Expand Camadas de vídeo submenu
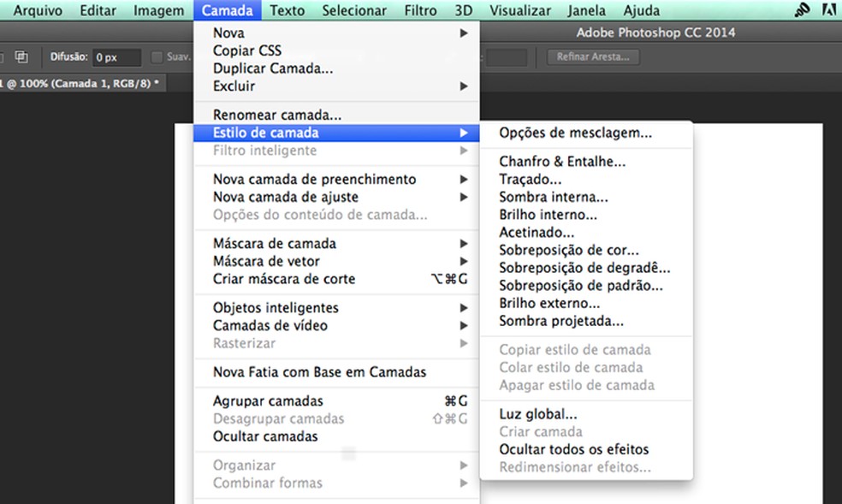842x504 pixels. point(336,326)
